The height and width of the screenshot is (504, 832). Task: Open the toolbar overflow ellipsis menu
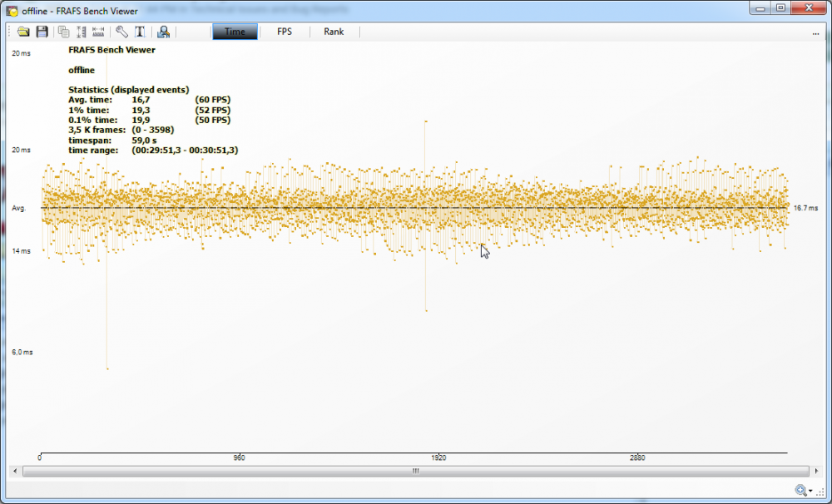click(x=816, y=32)
